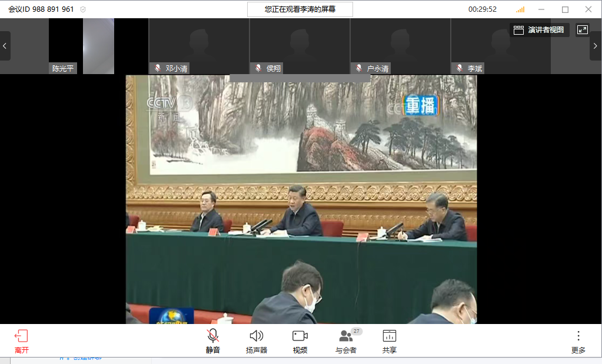Turn on the camera video
This screenshot has height=364, width=602.
tap(300, 336)
